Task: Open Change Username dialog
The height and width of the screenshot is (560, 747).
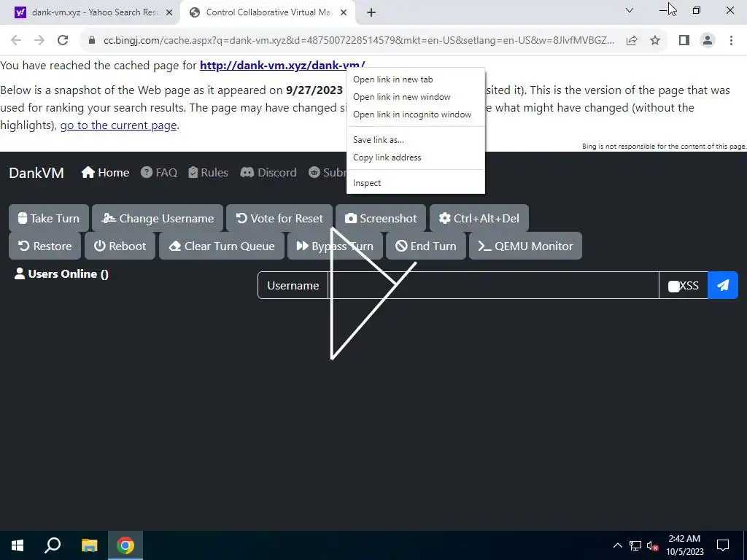Action: (x=158, y=218)
